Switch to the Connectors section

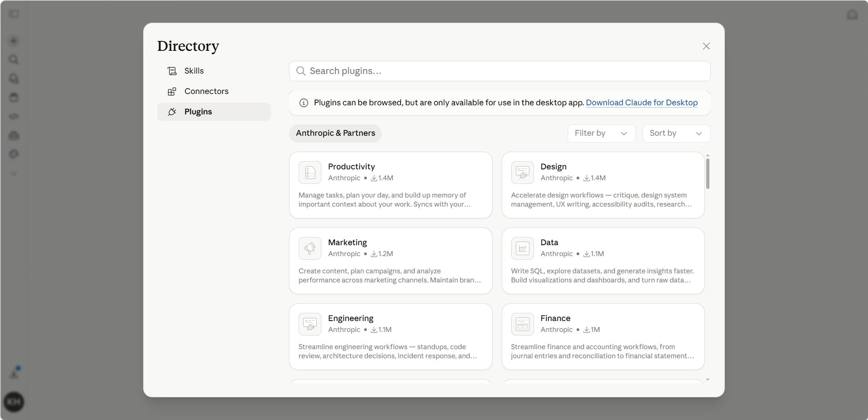[x=214, y=91]
